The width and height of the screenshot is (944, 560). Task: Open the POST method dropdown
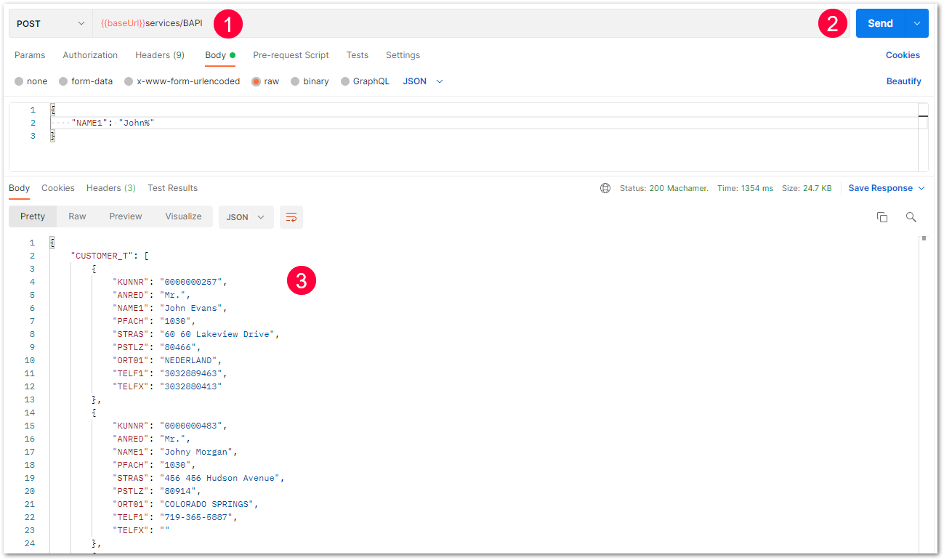[x=50, y=24]
